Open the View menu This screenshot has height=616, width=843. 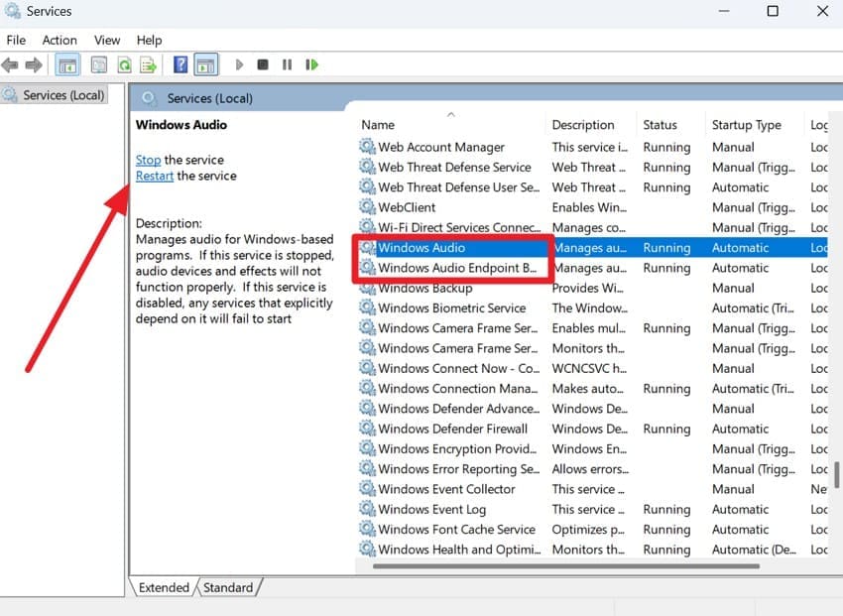107,41
